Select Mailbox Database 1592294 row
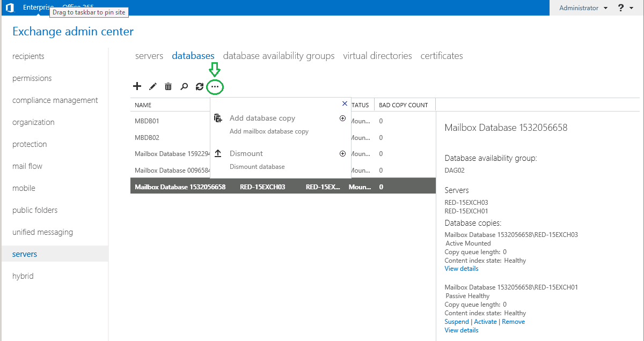The width and height of the screenshot is (644, 341). click(x=172, y=154)
